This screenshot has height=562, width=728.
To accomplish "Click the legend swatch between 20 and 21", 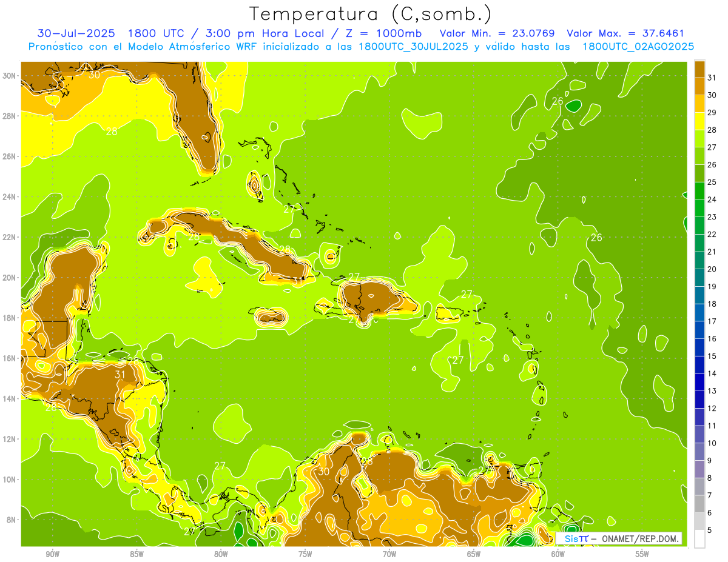I will point(699,261).
